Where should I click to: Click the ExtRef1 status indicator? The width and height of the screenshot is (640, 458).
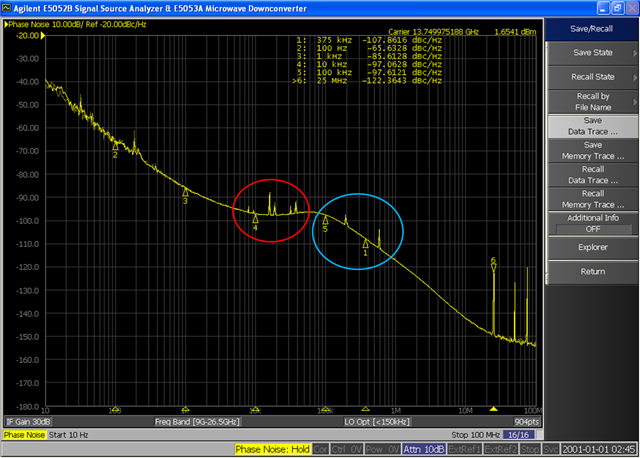(x=464, y=449)
